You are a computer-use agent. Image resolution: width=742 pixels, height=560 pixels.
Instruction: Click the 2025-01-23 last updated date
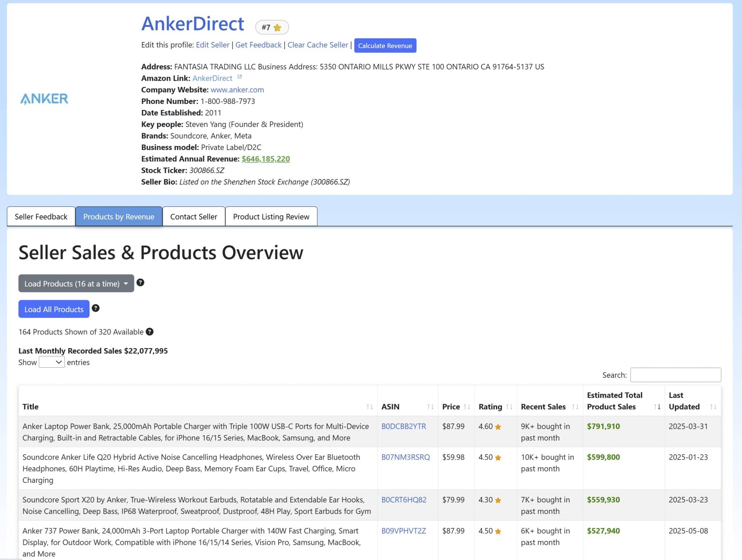688,457
